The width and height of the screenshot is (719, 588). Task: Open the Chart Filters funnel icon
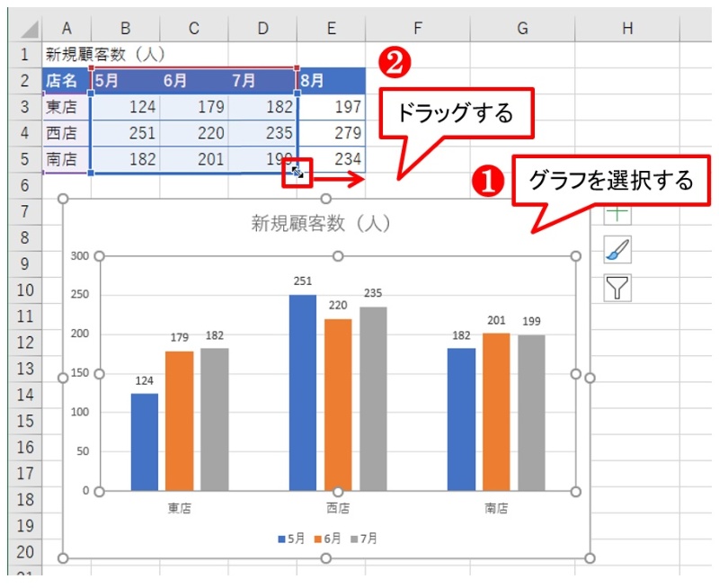(x=618, y=288)
